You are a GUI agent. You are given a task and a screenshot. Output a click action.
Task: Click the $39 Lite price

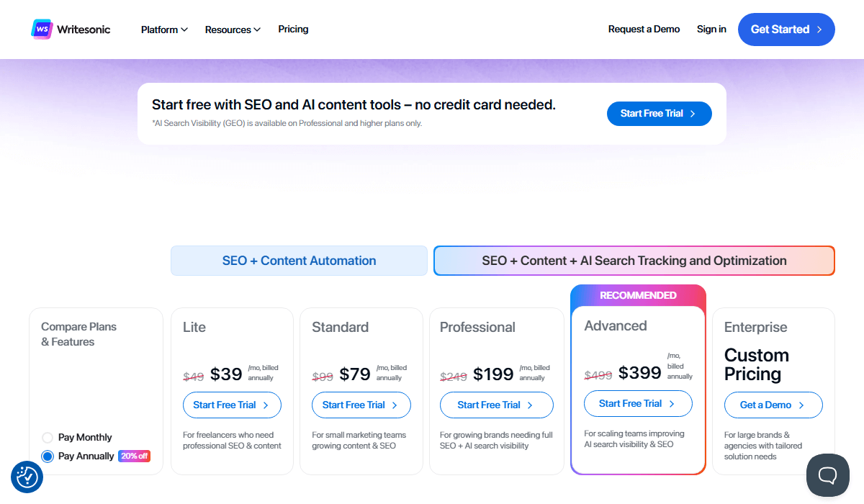pos(226,374)
